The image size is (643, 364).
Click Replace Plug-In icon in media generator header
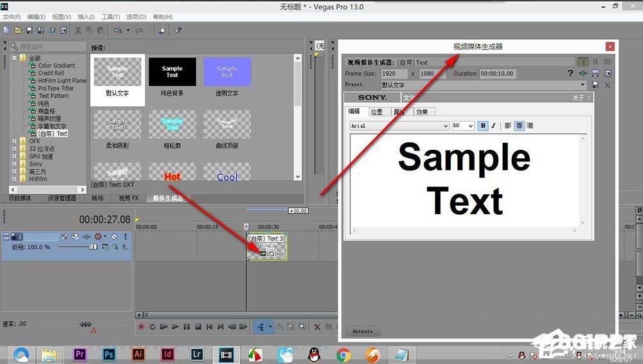click(x=583, y=73)
